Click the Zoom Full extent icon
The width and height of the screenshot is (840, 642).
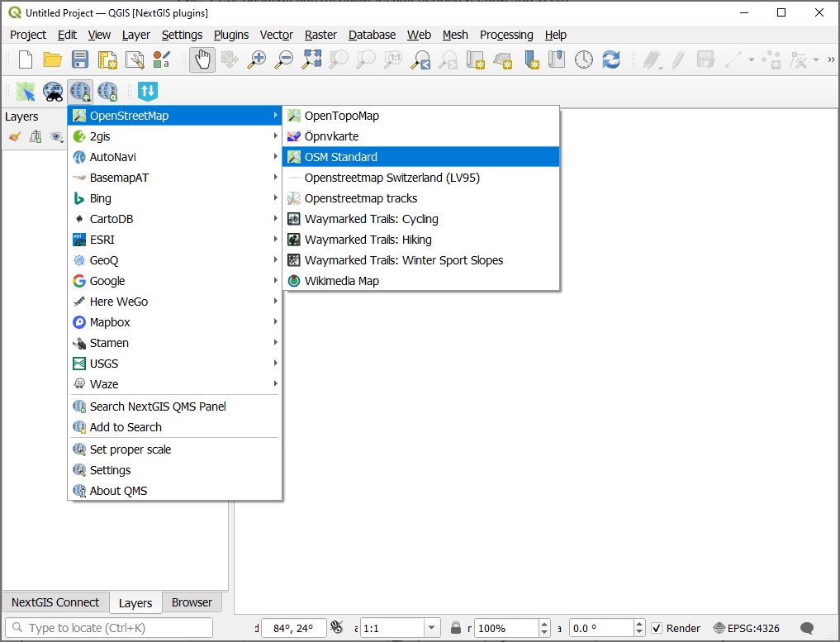click(311, 59)
